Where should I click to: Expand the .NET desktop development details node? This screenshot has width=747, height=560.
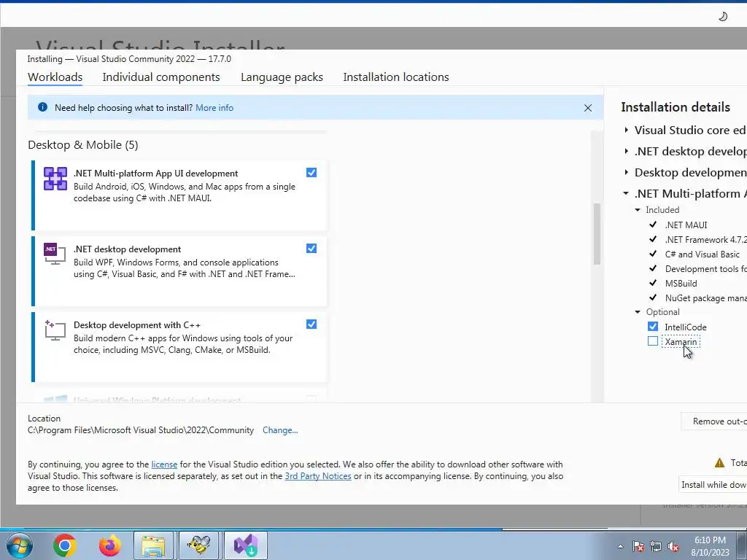627,151
